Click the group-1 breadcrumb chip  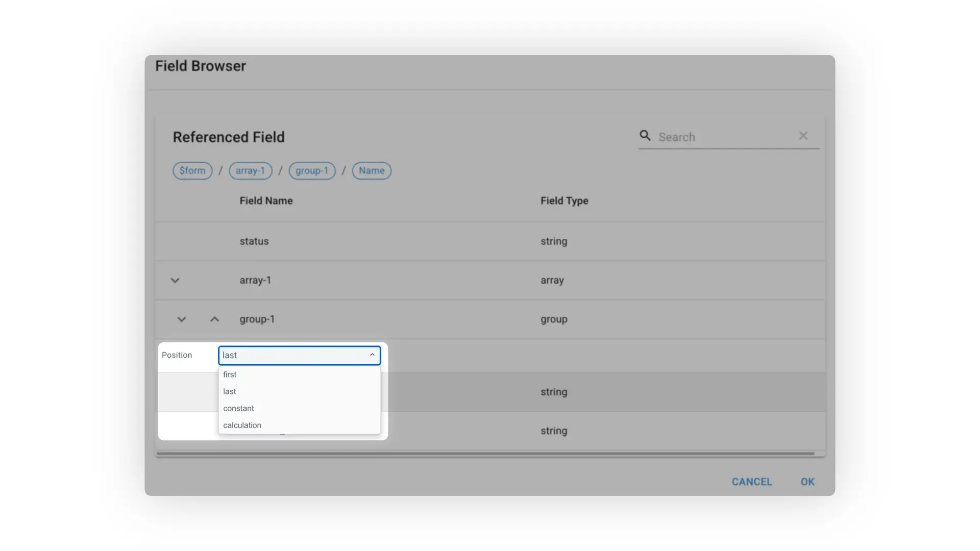311,170
